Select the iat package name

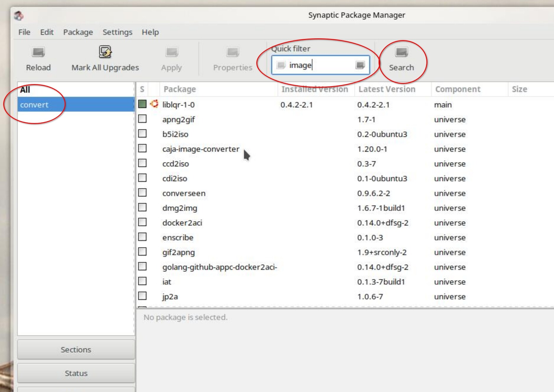tap(167, 282)
